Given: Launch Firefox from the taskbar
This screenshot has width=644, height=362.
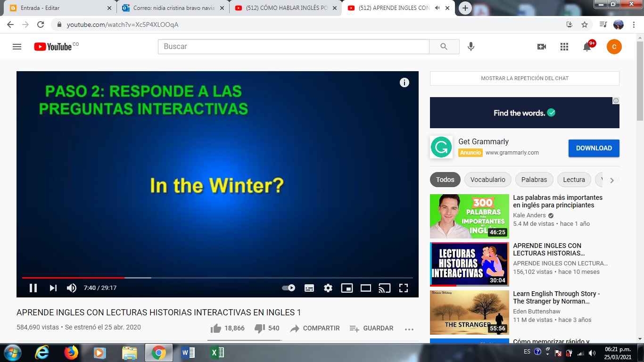Looking at the screenshot, I should pos(71,353).
